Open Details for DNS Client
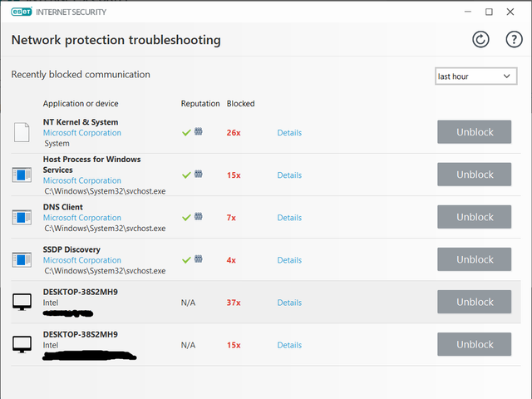Viewport: 532px width, 399px height. pos(289,218)
